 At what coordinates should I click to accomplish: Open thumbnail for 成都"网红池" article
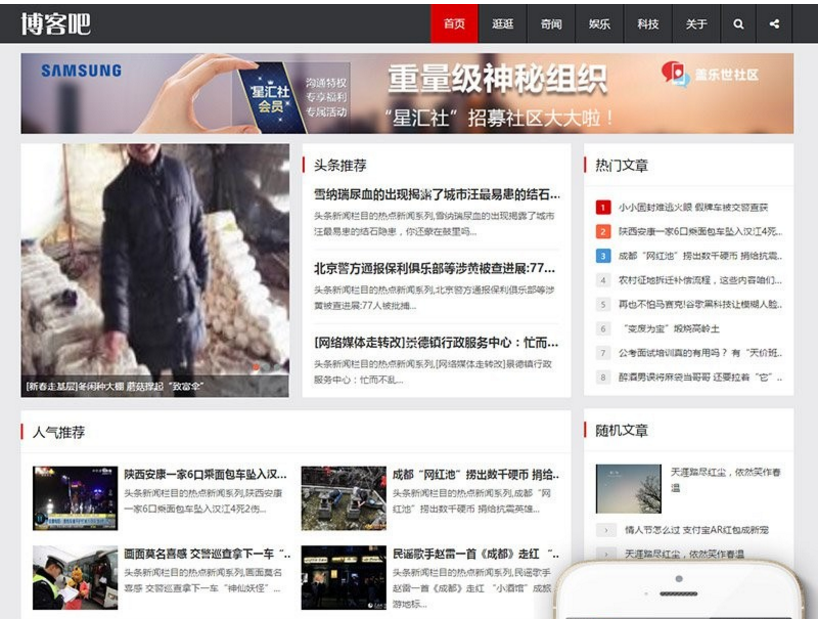coord(344,498)
